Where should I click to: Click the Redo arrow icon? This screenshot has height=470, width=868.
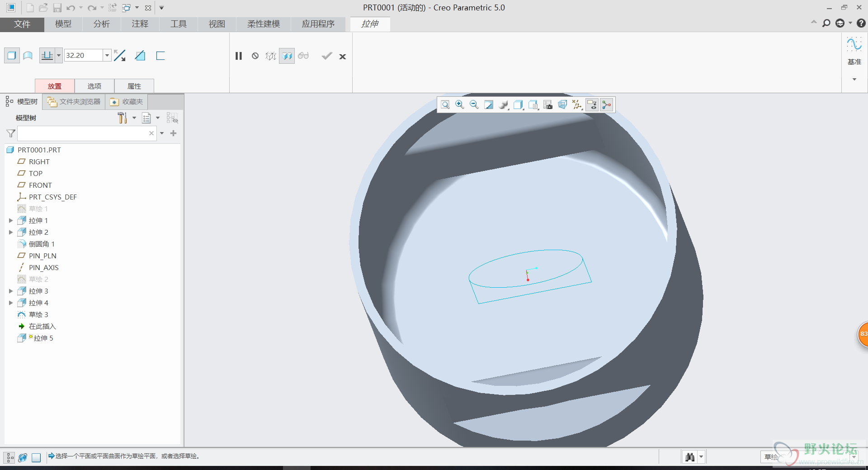92,8
